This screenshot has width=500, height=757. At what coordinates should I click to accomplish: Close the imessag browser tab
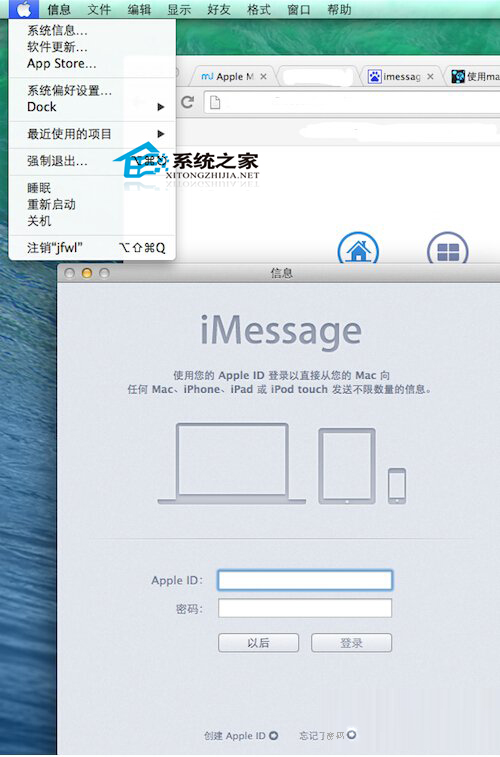431,76
